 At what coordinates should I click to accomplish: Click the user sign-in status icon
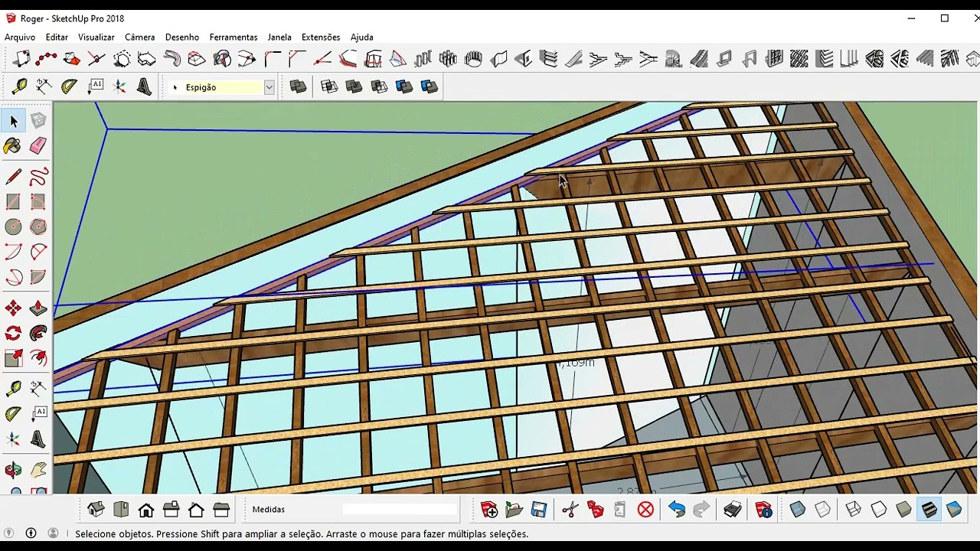tap(53, 533)
